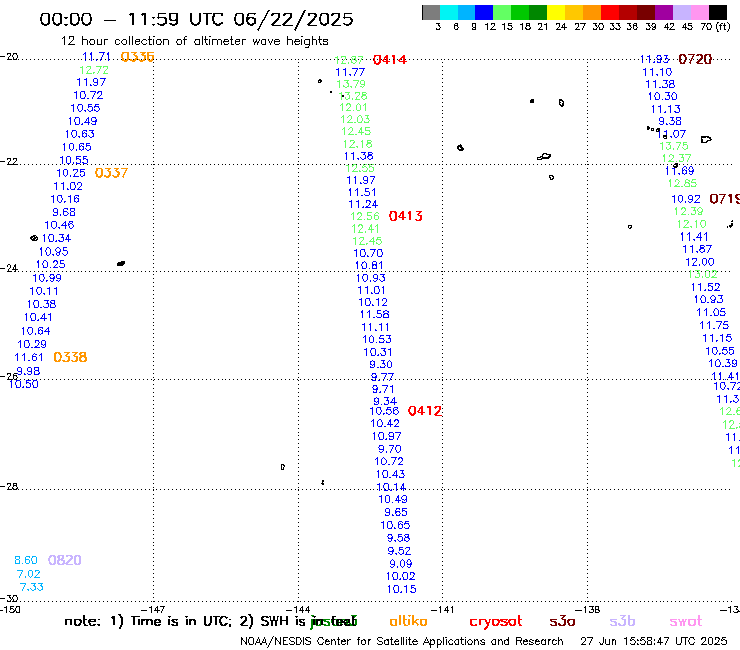Select wave height reading 10.15
Image resolution: width=740 pixels, height=650 pixels.
pyautogui.click(x=402, y=589)
